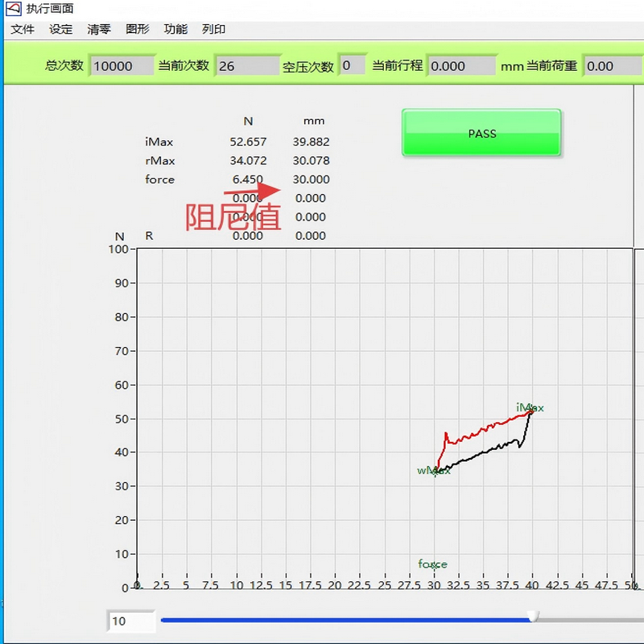
Task: Click the slider value box showing 10
Action: click(131, 621)
